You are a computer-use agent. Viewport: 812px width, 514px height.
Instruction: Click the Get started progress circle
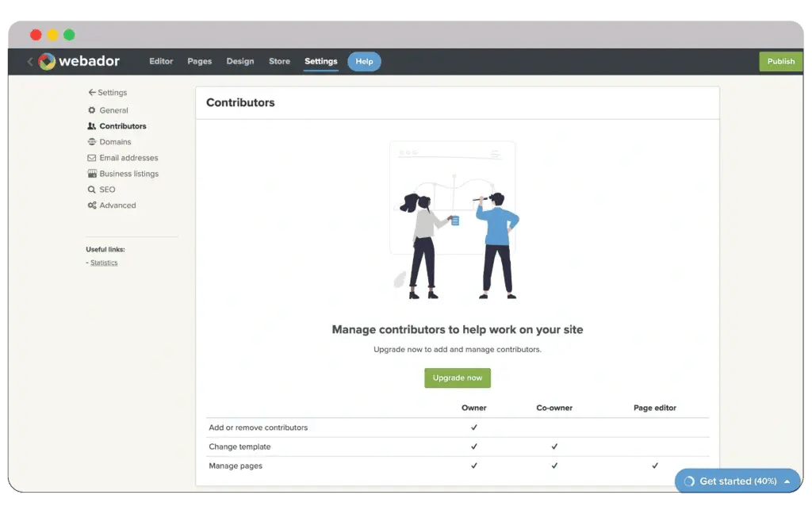(x=688, y=481)
